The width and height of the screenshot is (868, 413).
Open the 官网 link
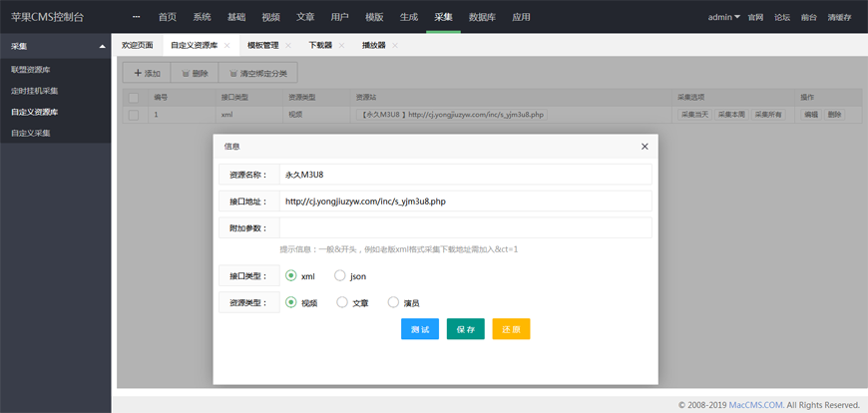click(755, 17)
